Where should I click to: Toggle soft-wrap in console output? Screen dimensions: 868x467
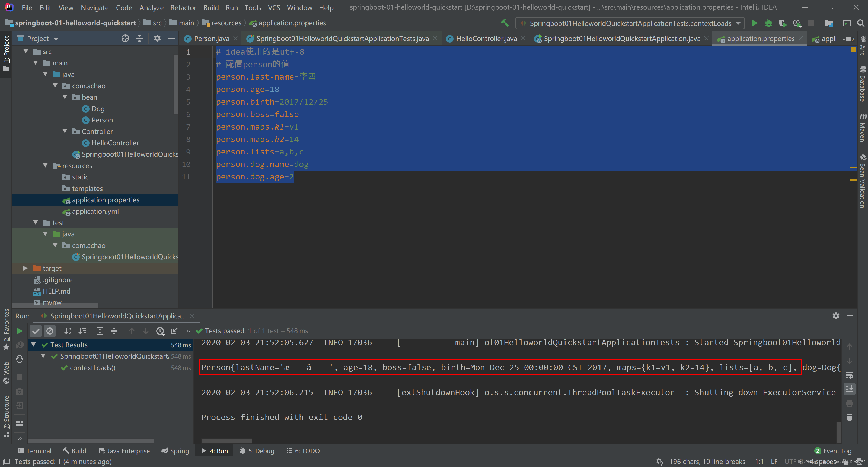849,375
